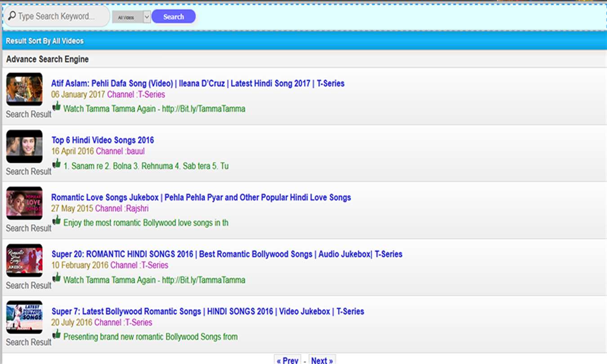Open the Romantic Love Songs Jukebox thumbnail
The image size is (607, 364).
point(24,203)
